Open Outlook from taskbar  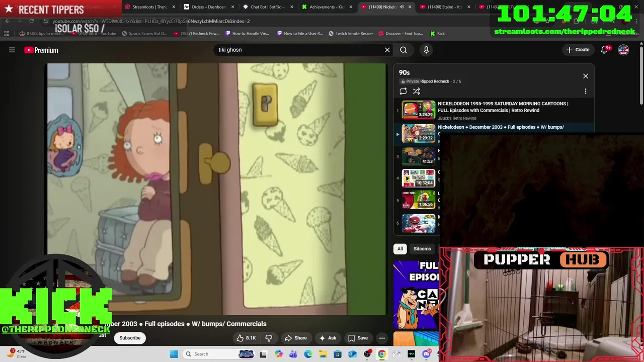pos(353,354)
